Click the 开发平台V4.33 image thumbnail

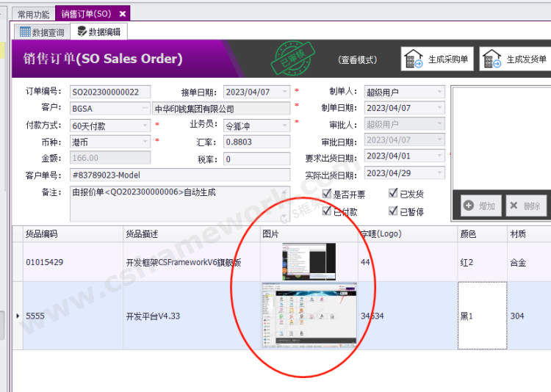point(309,314)
